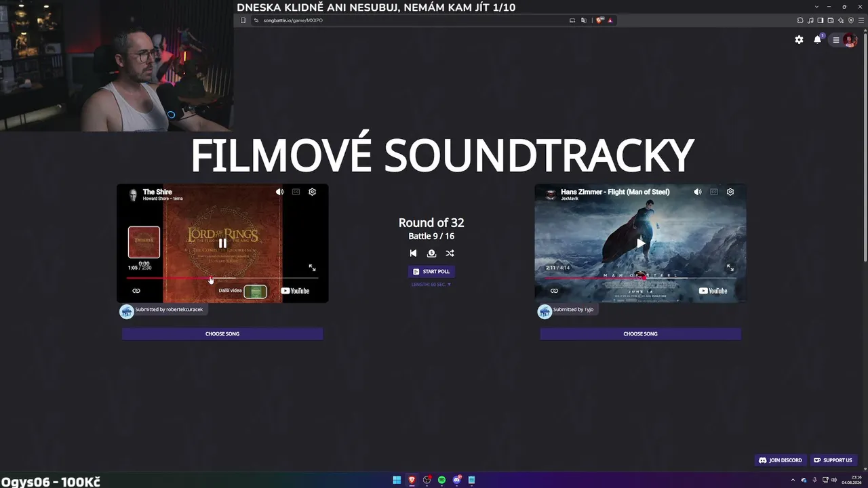Viewport: 868px width, 488px height.
Task: Copy link of The Shire video
Action: coord(136,291)
